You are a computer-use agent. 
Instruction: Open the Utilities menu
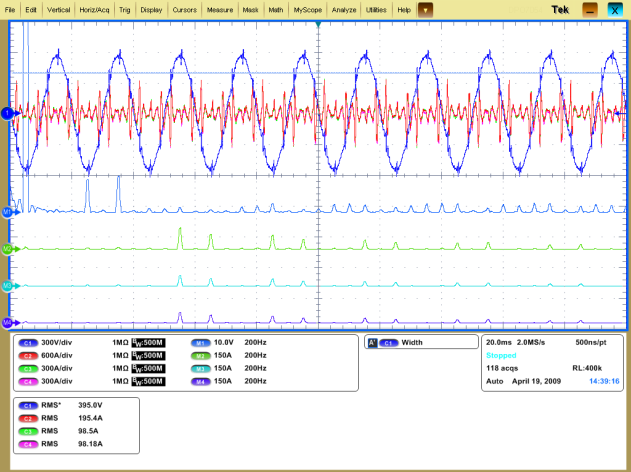coord(376,10)
